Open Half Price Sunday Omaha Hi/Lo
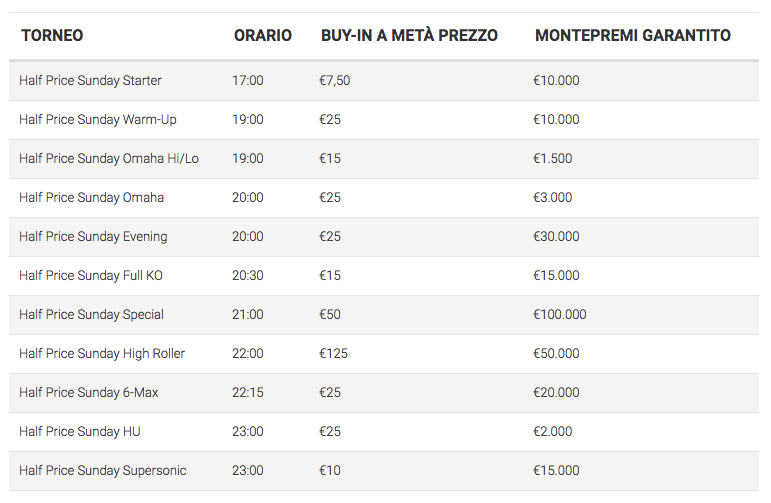 (109, 158)
